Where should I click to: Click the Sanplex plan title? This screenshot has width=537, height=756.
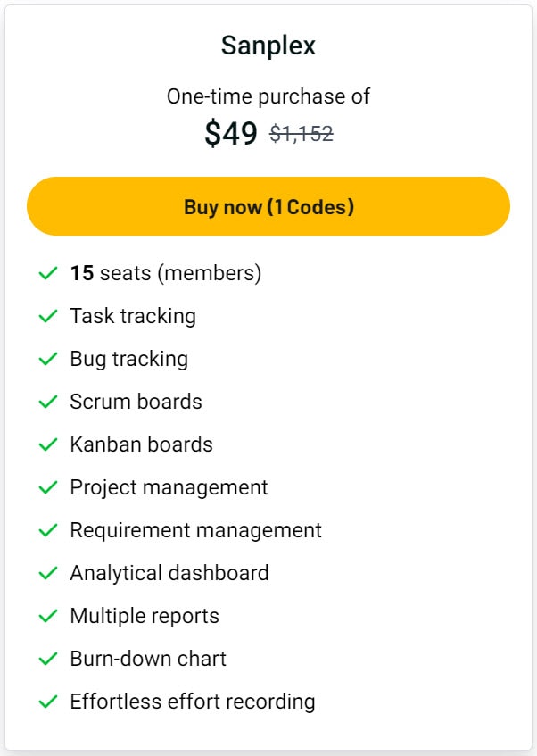(268, 45)
